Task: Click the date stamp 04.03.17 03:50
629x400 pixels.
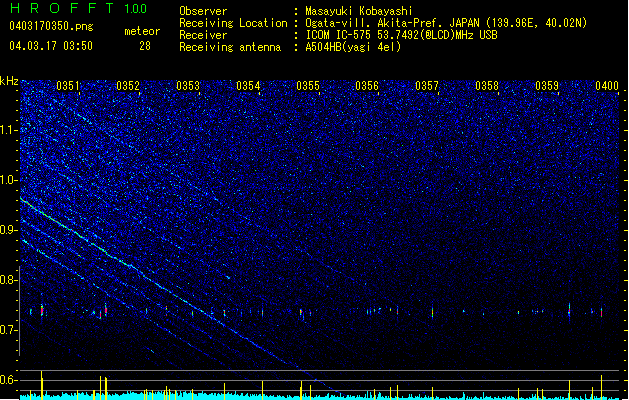Action: 51,46
